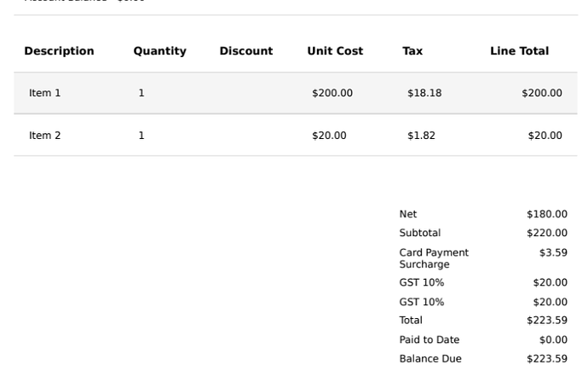Image resolution: width=588 pixels, height=388 pixels.
Task: Click the Total label in summary
Action: coord(411,321)
